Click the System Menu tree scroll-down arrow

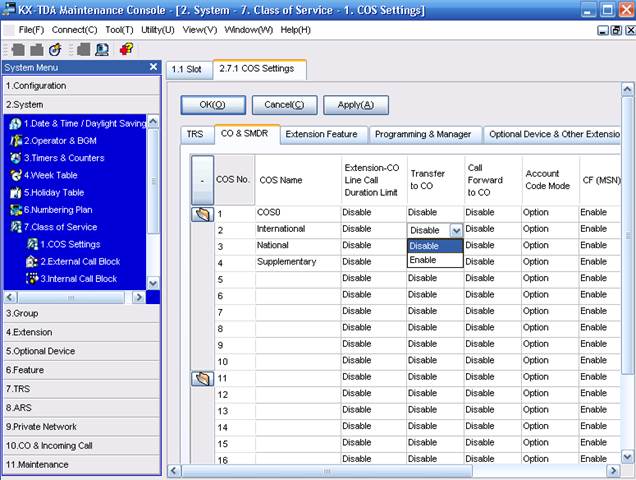153,283
